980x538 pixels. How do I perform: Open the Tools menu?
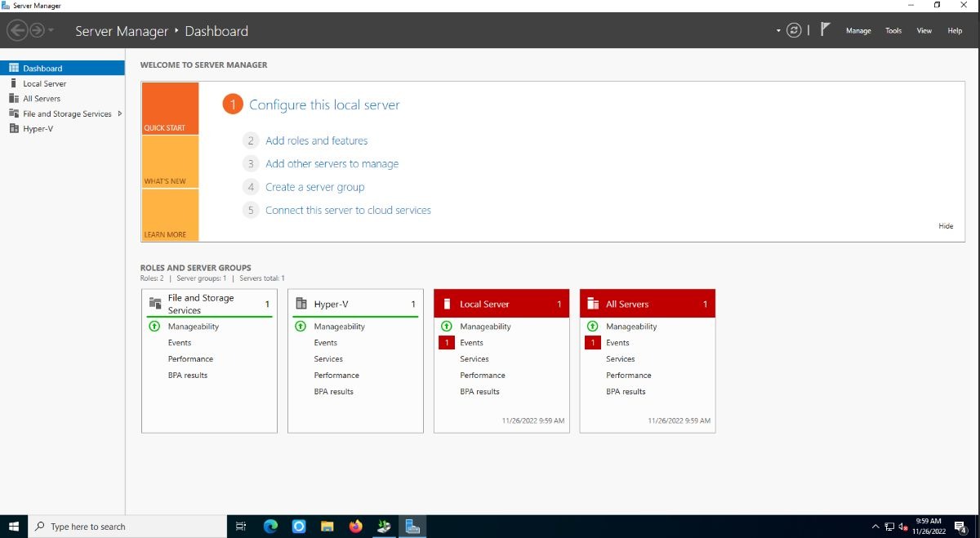(x=893, y=31)
